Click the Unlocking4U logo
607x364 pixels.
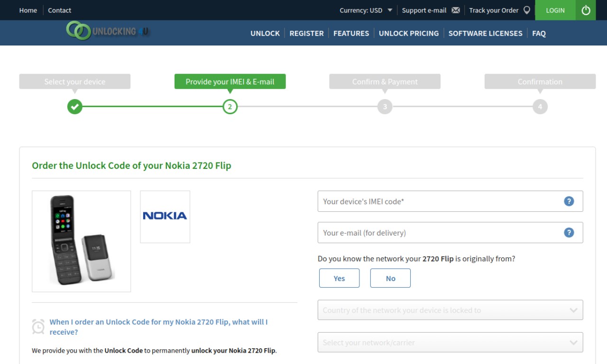(108, 31)
